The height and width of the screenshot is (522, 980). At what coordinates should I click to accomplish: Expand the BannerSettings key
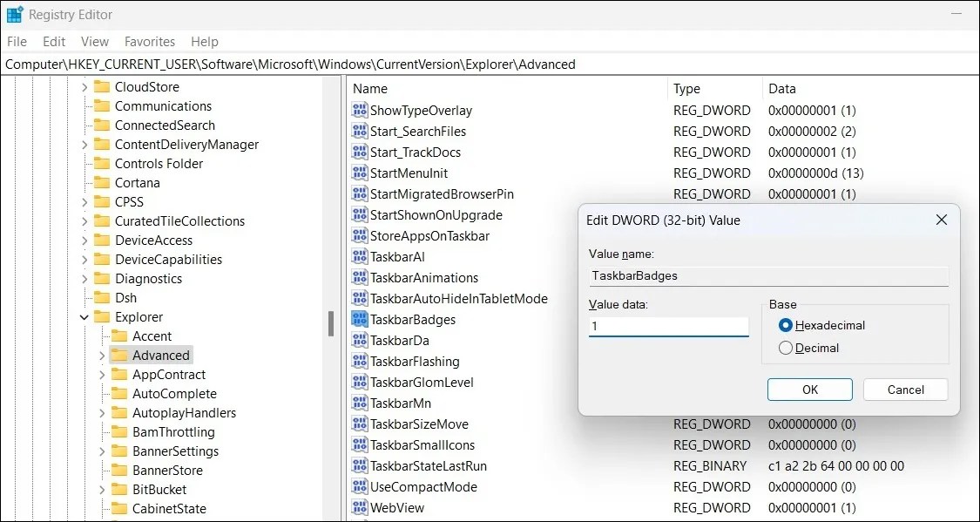pos(102,451)
